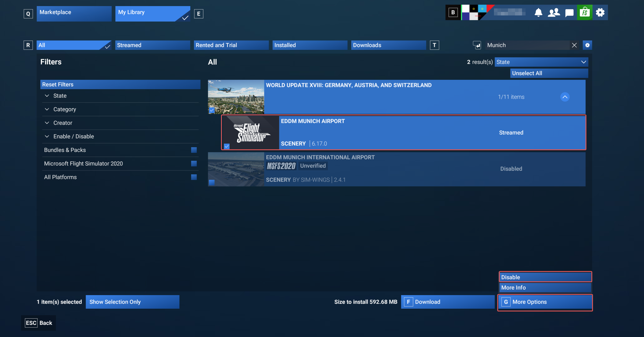Click the search enter arrow icon
644x337 pixels.
pos(477,45)
